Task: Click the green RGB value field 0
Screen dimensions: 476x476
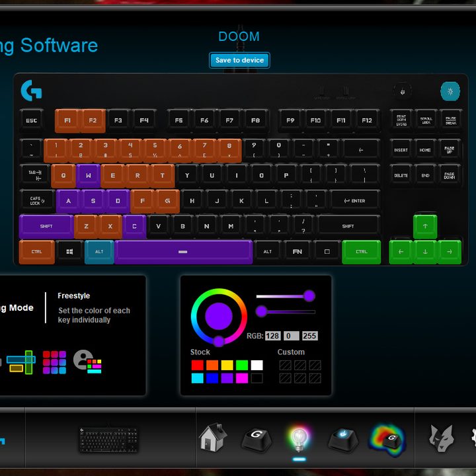Action: [292, 336]
